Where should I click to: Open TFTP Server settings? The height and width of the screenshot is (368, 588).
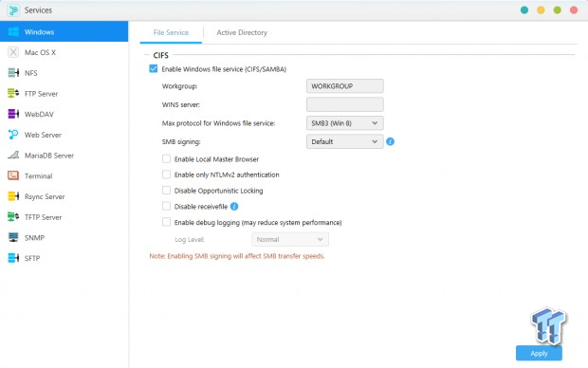tap(64, 217)
